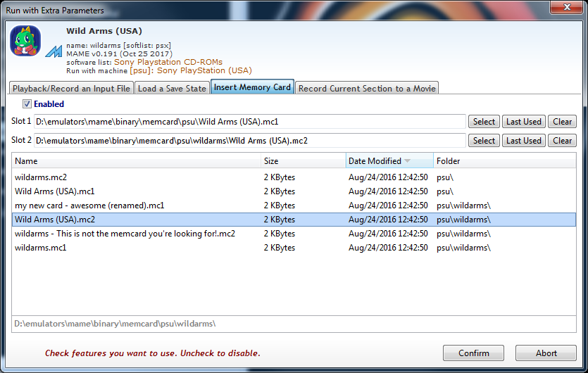Clear the Slot 1 memory card path
Screen dimensions: 588x373
click(562, 122)
